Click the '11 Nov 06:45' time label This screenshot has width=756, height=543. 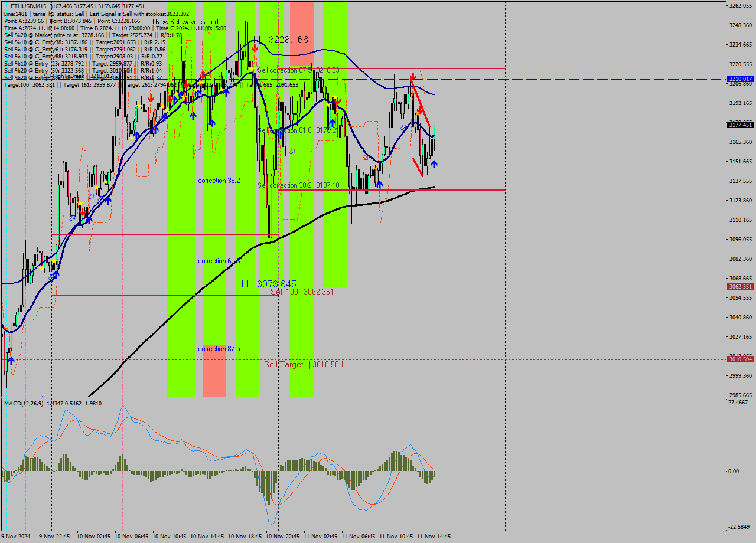(x=357, y=537)
